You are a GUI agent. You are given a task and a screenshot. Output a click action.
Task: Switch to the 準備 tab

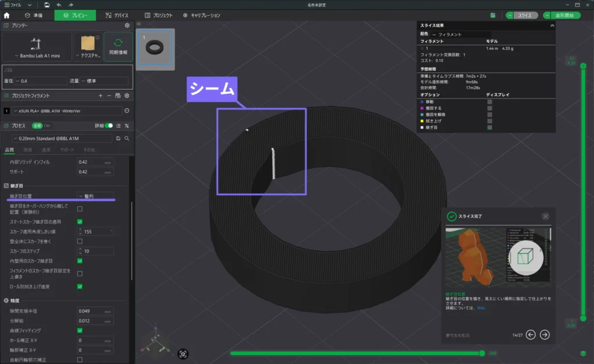click(x=33, y=15)
